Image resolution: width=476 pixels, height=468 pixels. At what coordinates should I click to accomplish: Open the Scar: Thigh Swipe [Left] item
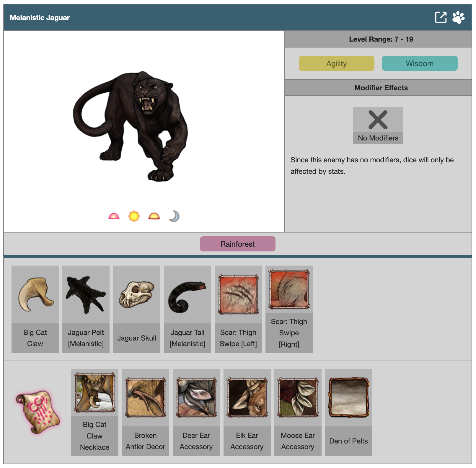click(238, 309)
